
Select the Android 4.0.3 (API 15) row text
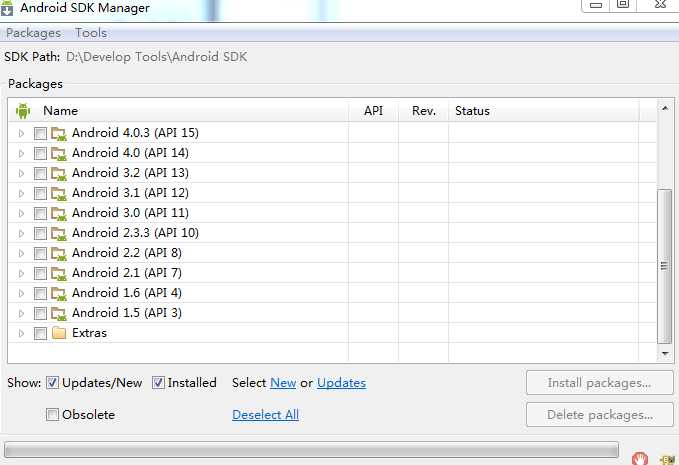[x=135, y=133]
